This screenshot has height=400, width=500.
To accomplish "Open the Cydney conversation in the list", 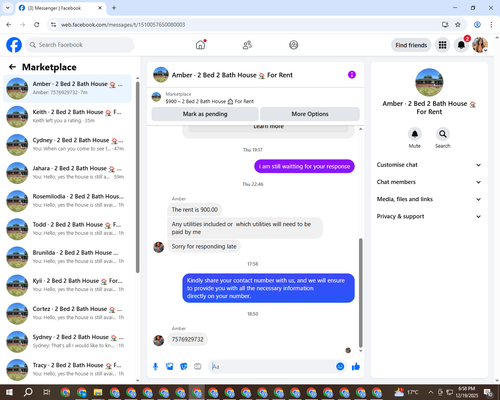I will tap(67, 145).
